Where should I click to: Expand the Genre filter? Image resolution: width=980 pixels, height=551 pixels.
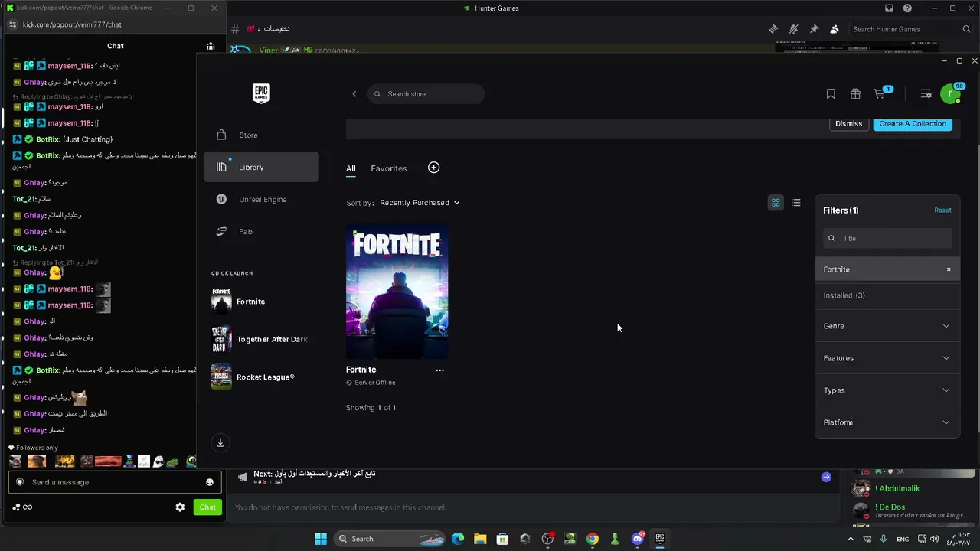(x=887, y=326)
